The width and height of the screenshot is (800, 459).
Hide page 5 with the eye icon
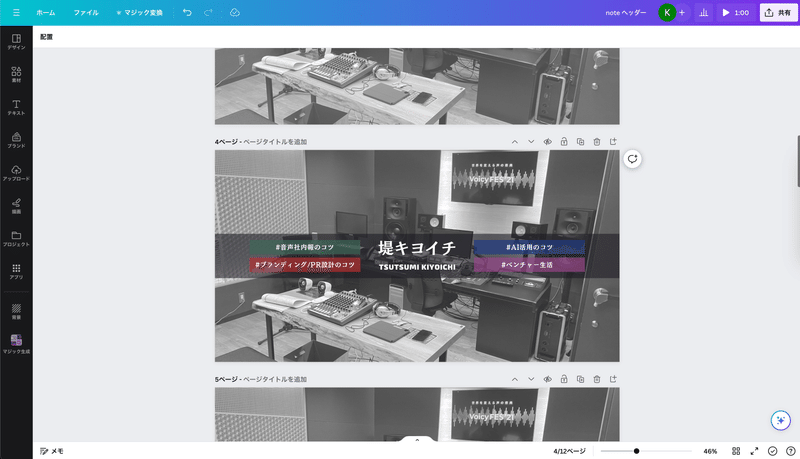[547, 379]
